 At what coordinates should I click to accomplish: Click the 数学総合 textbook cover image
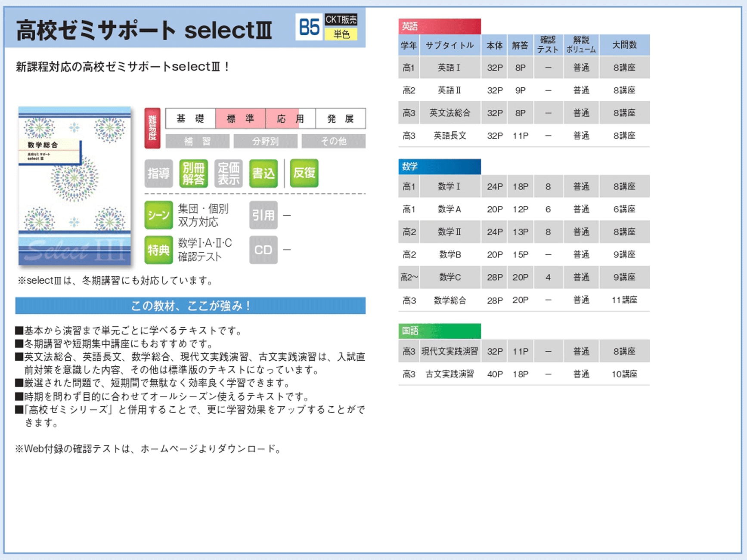click(x=74, y=186)
